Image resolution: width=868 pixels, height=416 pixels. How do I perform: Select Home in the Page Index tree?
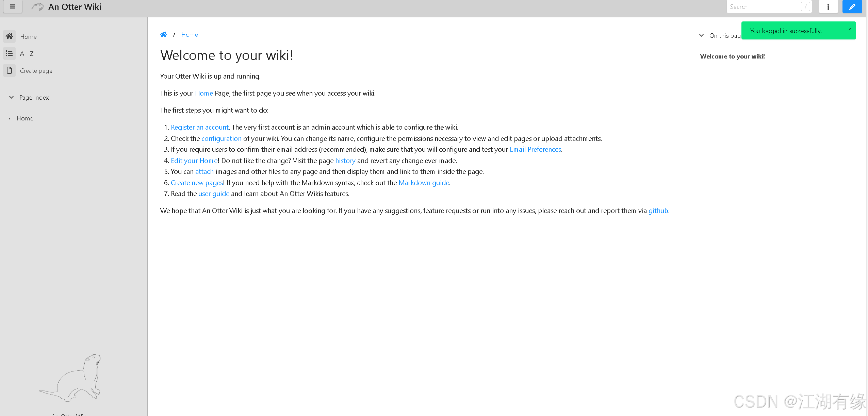click(x=25, y=118)
